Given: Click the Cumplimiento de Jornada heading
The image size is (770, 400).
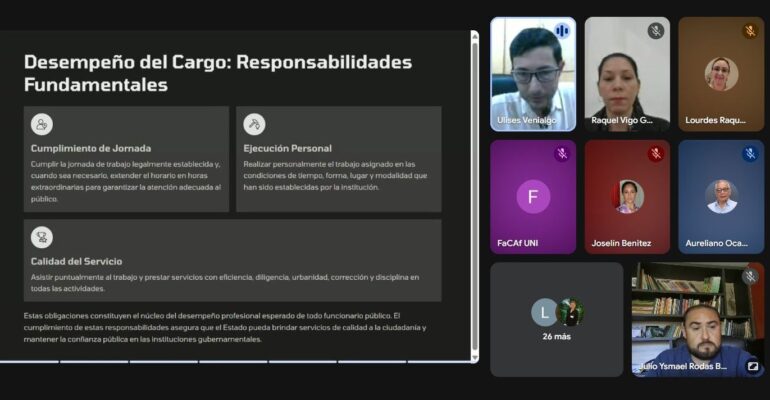Looking at the screenshot, I should [91, 148].
